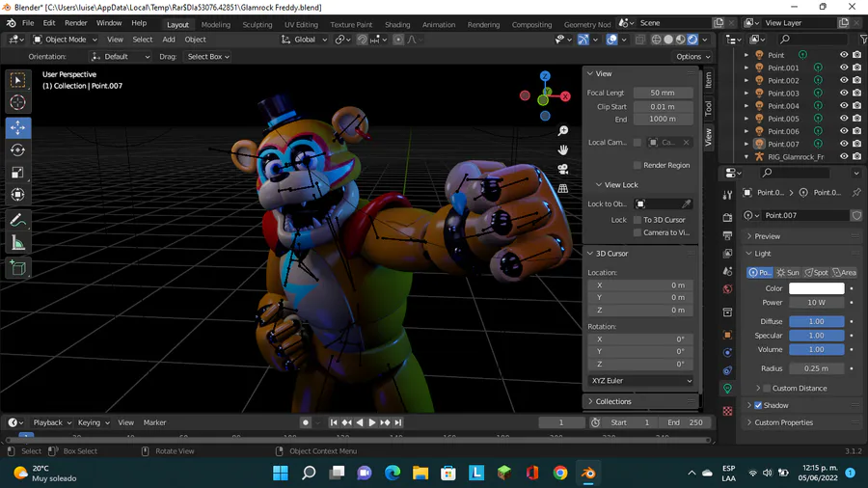Switch to the Sculpting workspace tab
The image size is (868, 488).
click(258, 24)
